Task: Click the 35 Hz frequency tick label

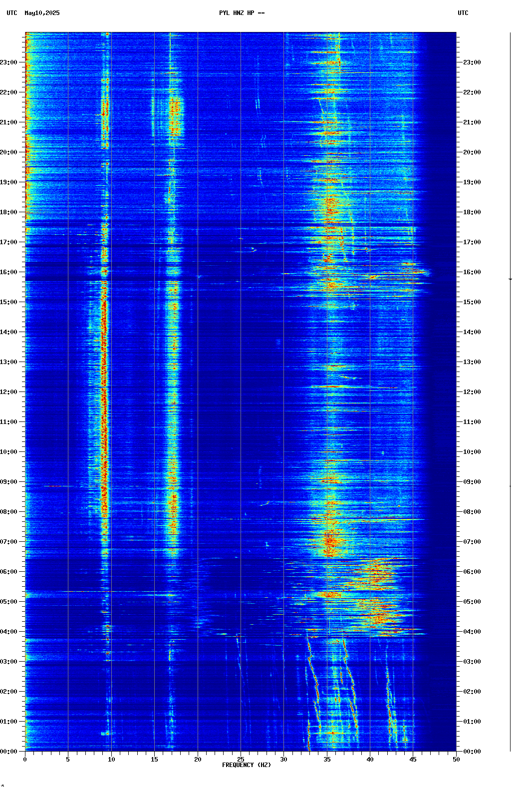Action: (327, 760)
